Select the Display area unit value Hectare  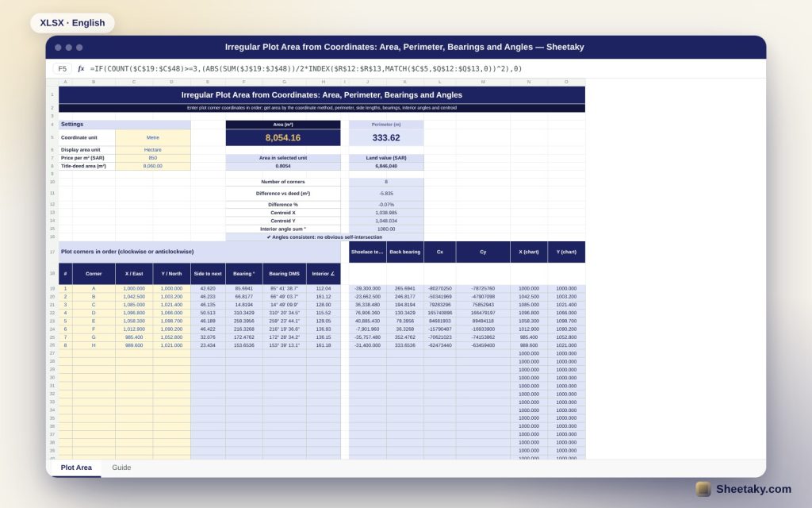153,150
